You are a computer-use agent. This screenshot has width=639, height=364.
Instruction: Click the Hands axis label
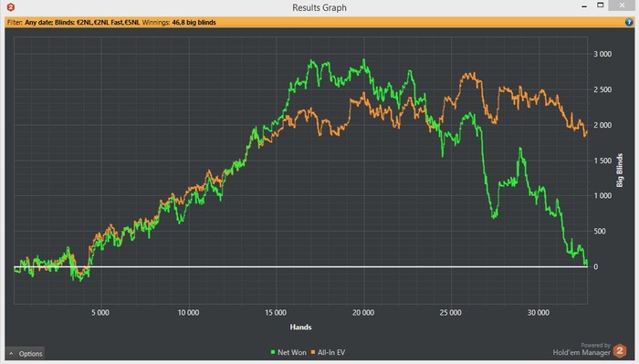tap(300, 327)
